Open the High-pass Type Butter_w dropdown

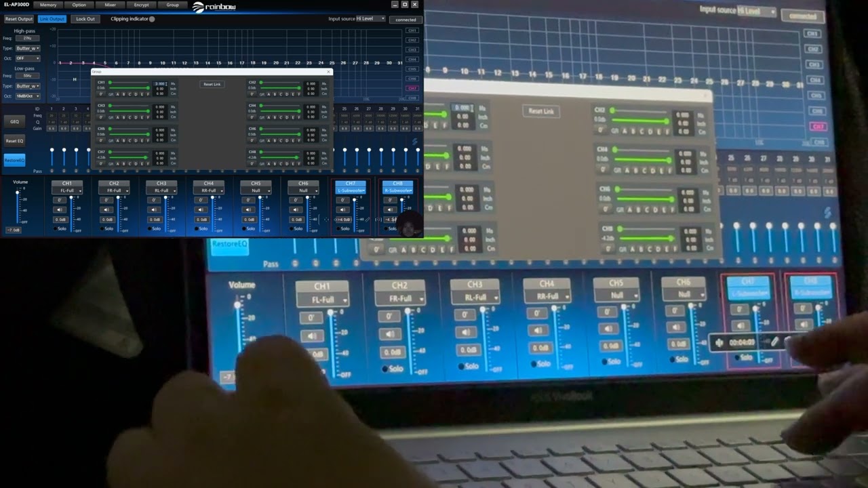[x=28, y=49]
